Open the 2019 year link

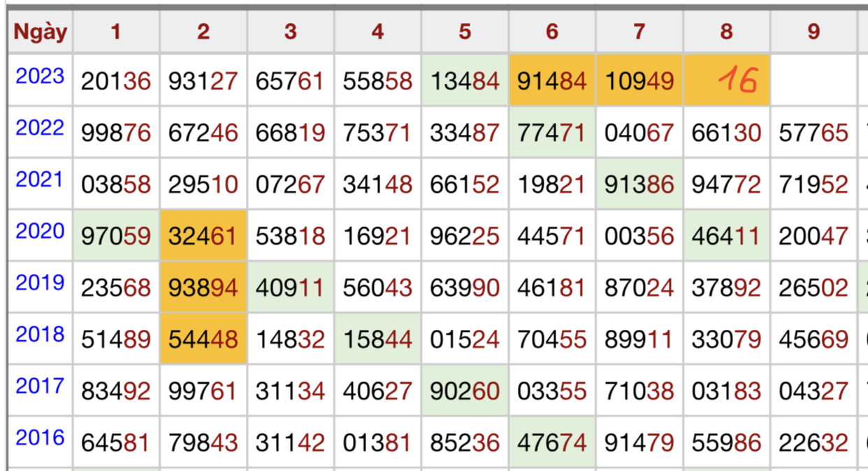(40, 283)
